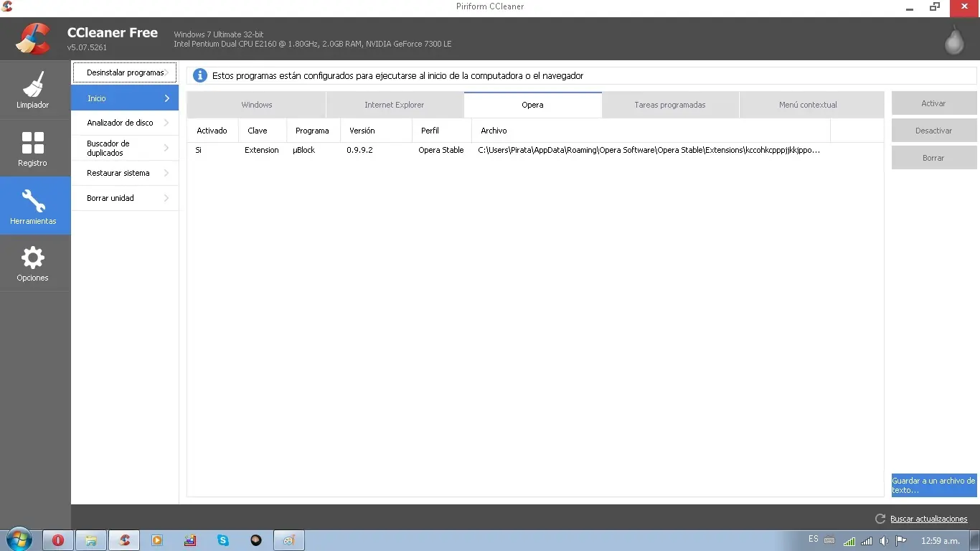The image size is (980, 551).
Task: Open the Registro section
Action: [33, 148]
